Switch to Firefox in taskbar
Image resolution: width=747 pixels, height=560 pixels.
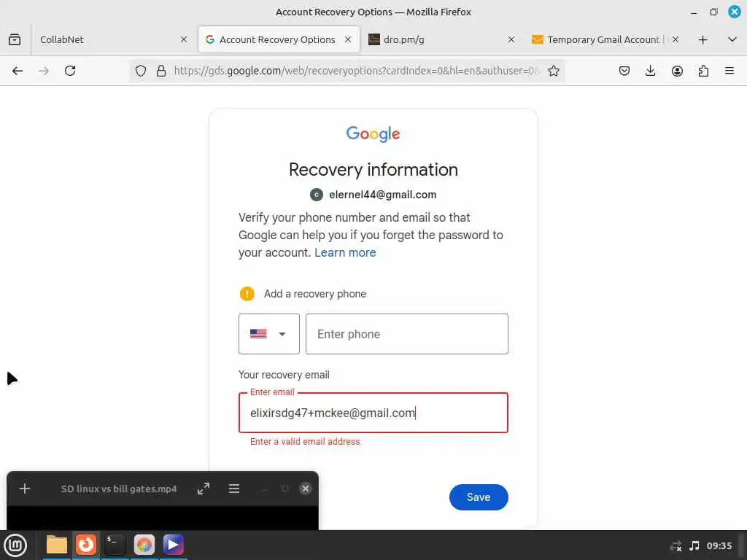[86, 545]
